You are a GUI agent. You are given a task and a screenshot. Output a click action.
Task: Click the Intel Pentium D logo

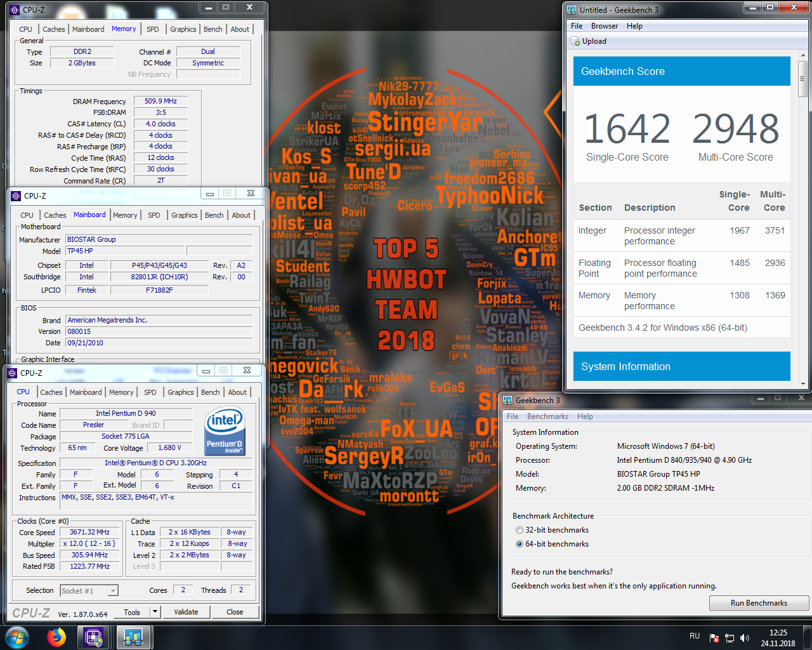pyautogui.click(x=225, y=432)
